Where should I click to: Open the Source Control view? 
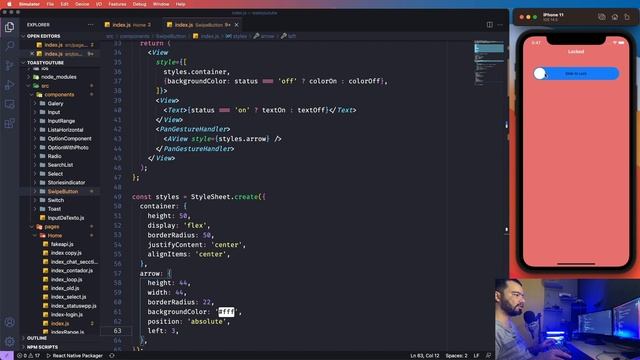[9, 65]
